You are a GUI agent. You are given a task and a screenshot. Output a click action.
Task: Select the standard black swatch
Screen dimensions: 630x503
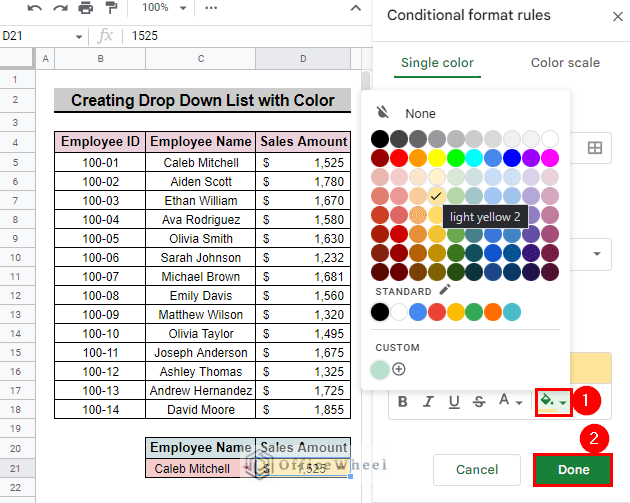coord(380,312)
